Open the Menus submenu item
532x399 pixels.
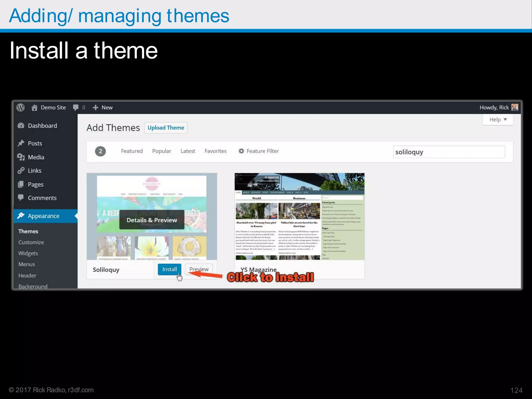[x=27, y=264]
